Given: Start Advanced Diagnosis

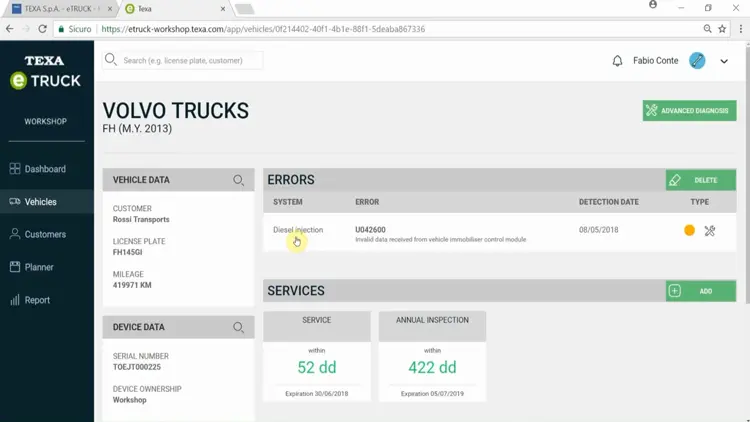Looking at the screenshot, I should tap(689, 111).
